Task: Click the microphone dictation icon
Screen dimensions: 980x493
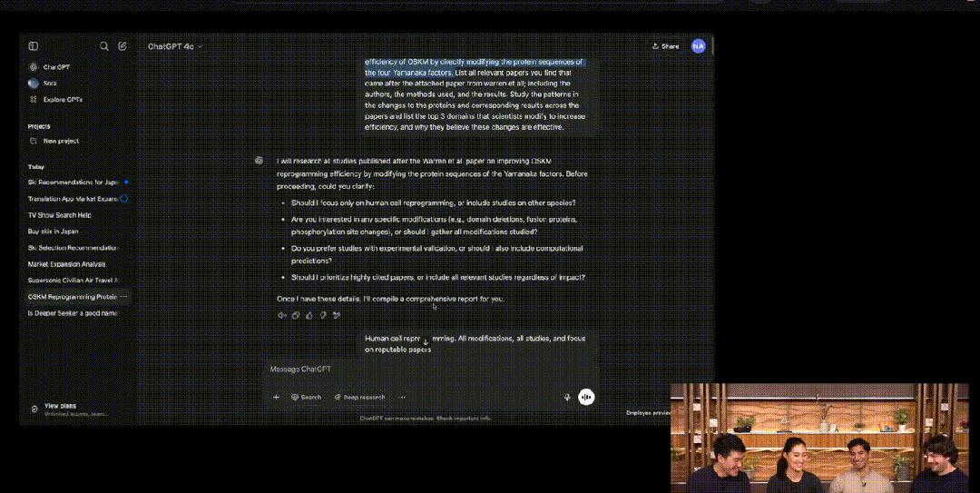Action: point(567,398)
